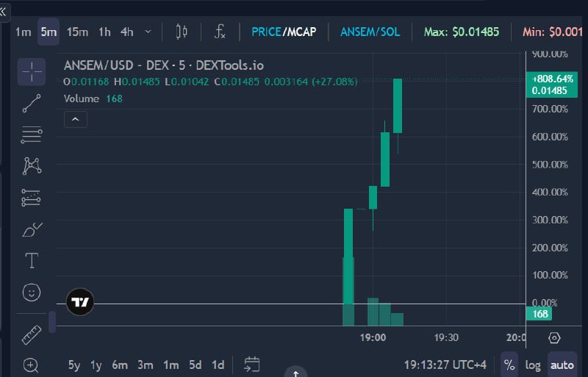Viewport: 588px width, 377px height.
Task: Open the emoji icons tool
Action: [32, 292]
